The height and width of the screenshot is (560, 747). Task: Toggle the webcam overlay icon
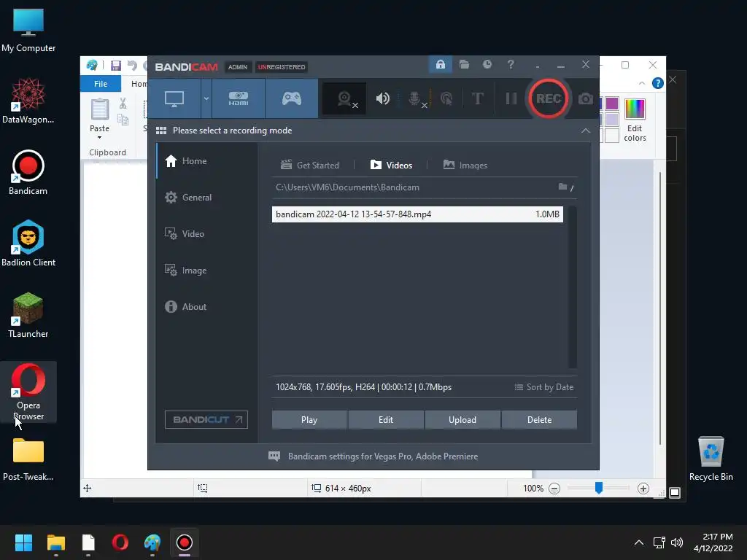(344, 98)
